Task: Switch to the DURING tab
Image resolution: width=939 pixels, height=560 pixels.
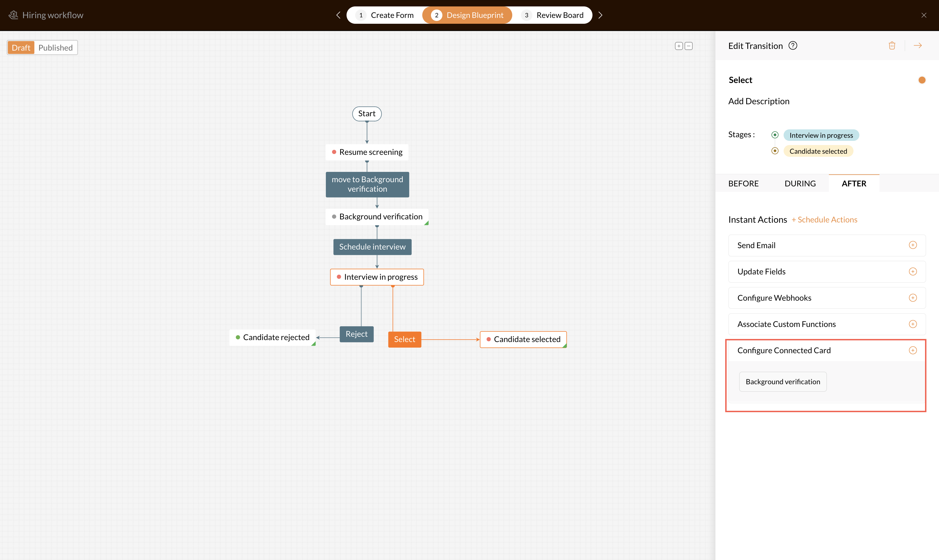Action: pos(800,183)
